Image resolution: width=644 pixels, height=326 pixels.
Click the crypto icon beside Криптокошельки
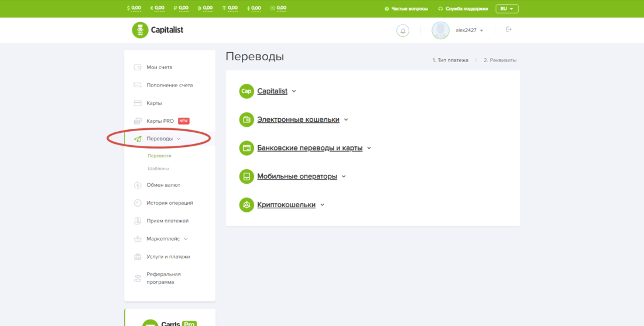246,205
